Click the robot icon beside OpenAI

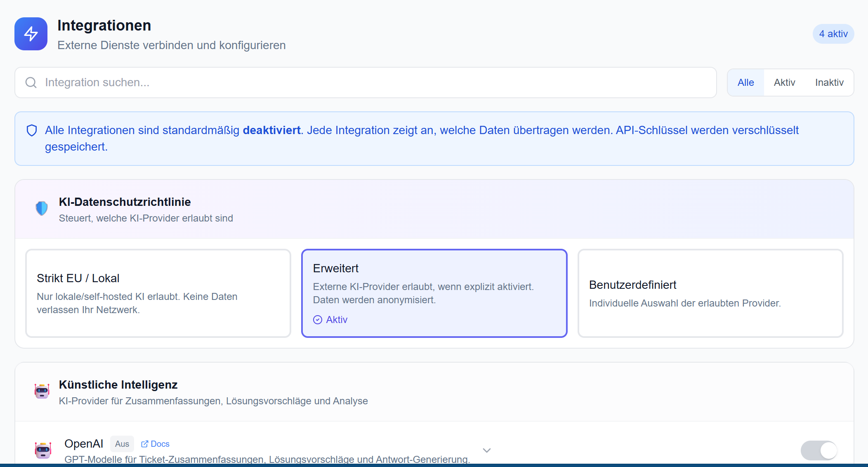43,450
